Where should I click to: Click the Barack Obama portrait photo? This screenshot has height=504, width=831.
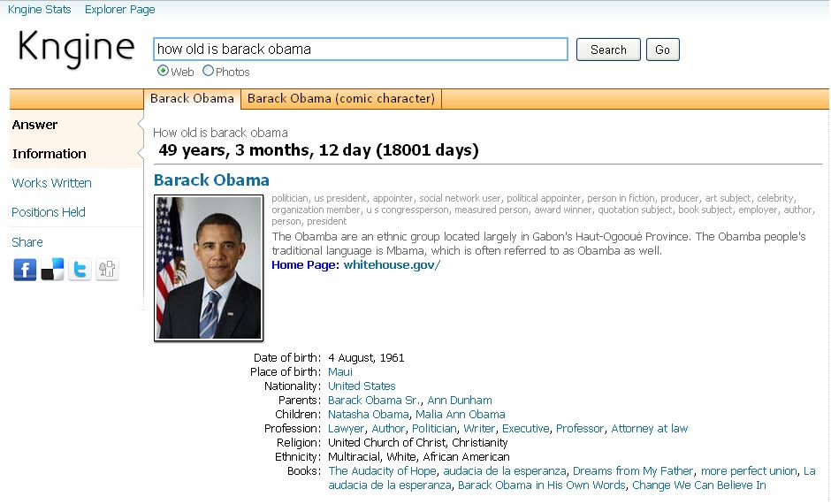coord(209,268)
